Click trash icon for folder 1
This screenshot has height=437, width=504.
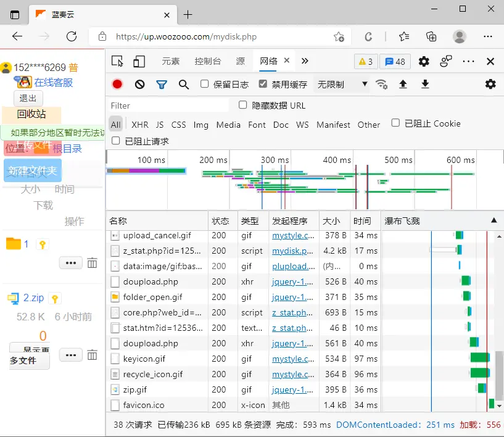pyautogui.click(x=92, y=263)
